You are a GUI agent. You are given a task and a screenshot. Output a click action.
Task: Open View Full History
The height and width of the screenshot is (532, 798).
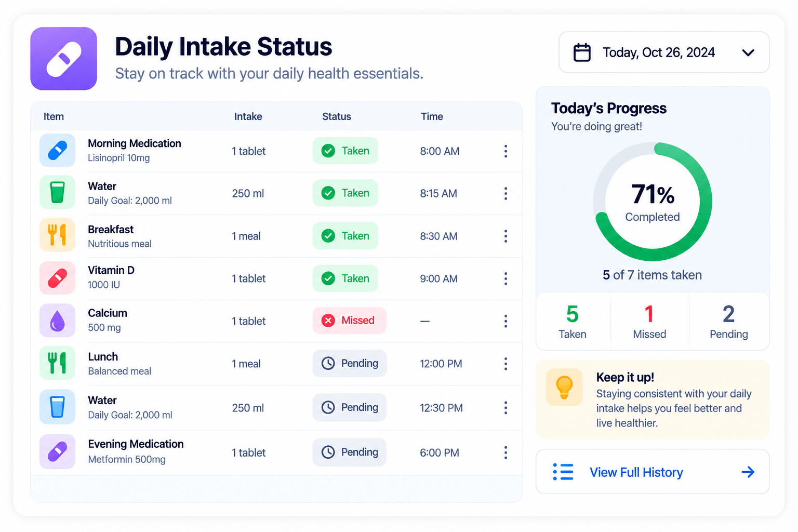click(653, 472)
